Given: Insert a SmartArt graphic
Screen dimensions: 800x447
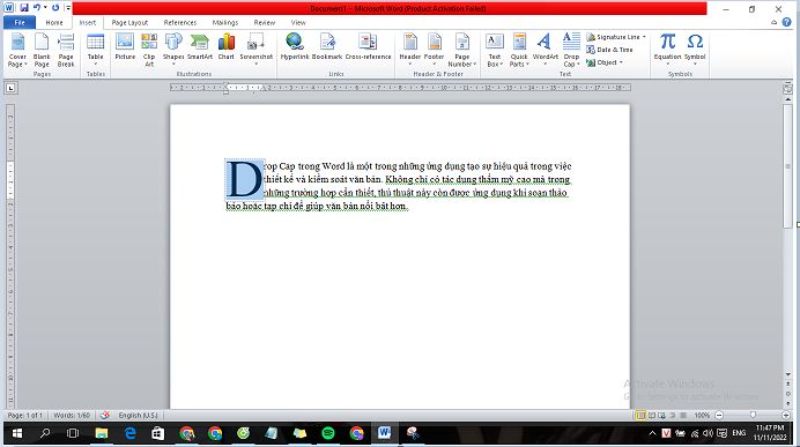Looking at the screenshot, I should pyautogui.click(x=199, y=47).
